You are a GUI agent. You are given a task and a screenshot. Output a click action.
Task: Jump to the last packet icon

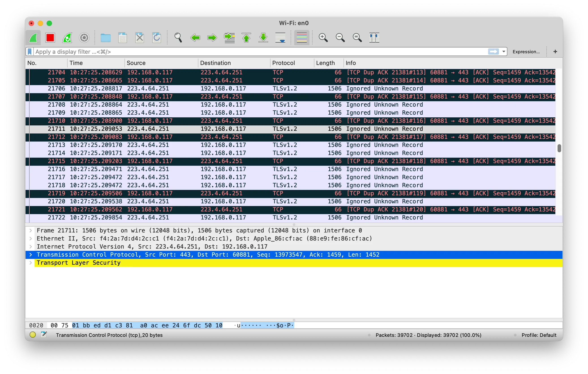[263, 38]
